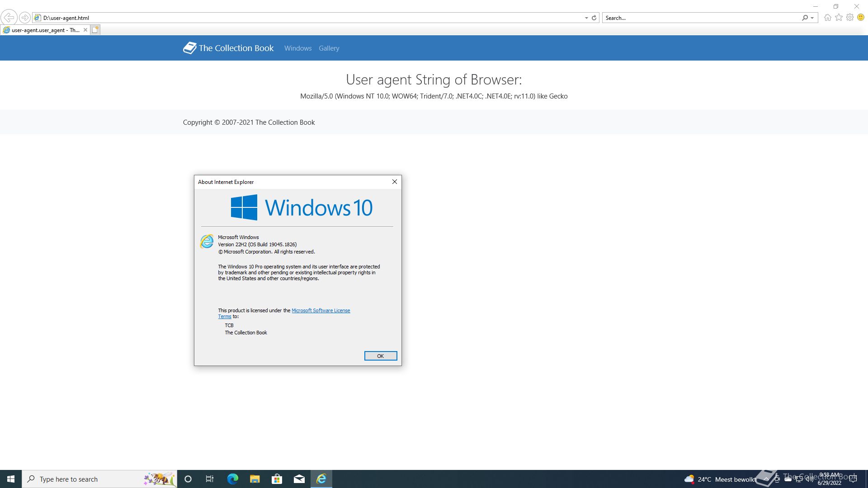
Task: Open the Windows nav menu item
Action: (297, 48)
